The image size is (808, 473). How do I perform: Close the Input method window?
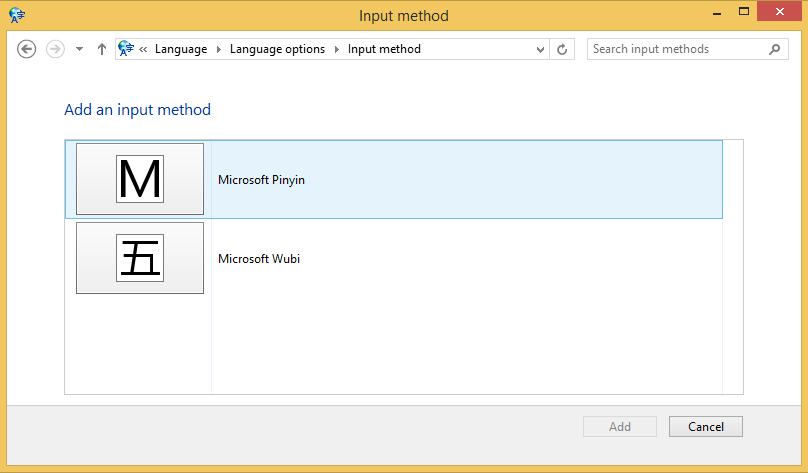[x=780, y=11]
